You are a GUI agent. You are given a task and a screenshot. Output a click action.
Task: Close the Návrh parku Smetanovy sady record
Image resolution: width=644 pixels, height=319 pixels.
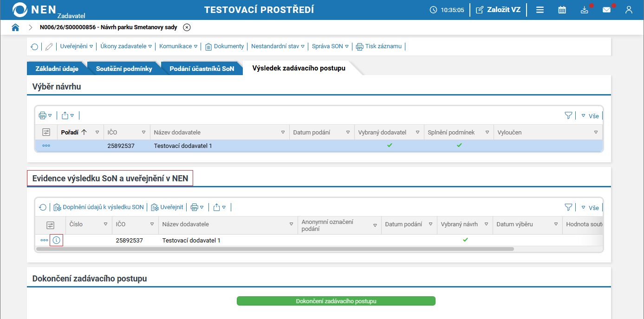pos(187,27)
